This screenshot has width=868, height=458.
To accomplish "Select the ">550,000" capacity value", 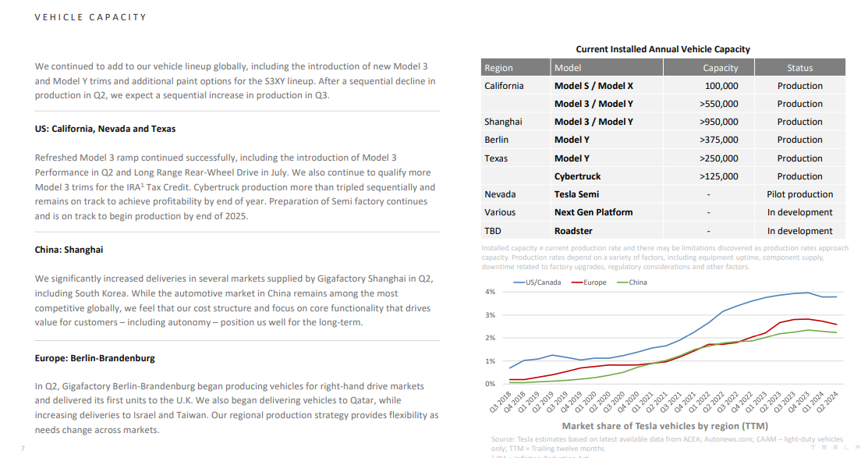I will pyautogui.click(x=718, y=104).
